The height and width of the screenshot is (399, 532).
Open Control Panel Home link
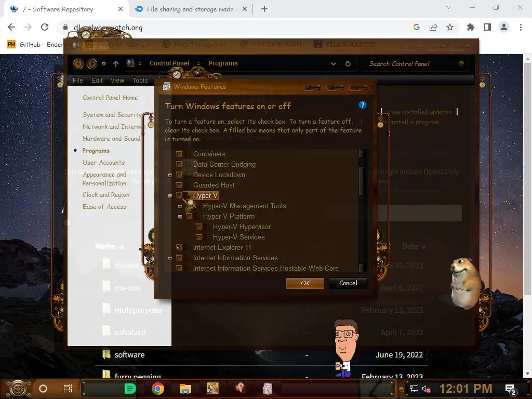(x=110, y=98)
